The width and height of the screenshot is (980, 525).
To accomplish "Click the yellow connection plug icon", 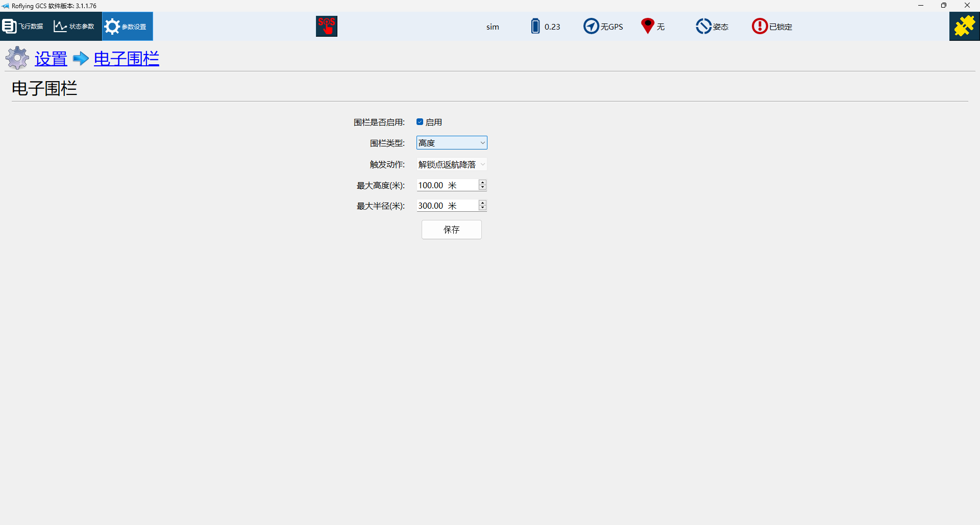I will click(964, 26).
